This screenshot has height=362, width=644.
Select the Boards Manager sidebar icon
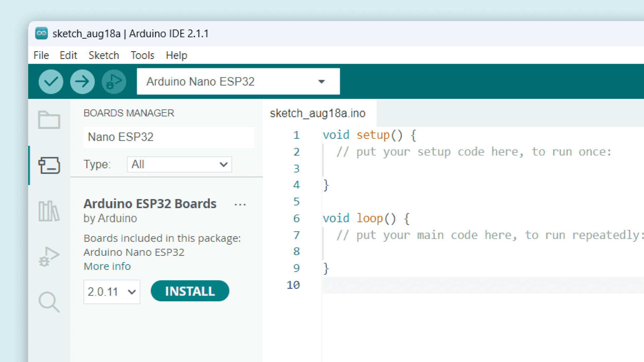49,165
